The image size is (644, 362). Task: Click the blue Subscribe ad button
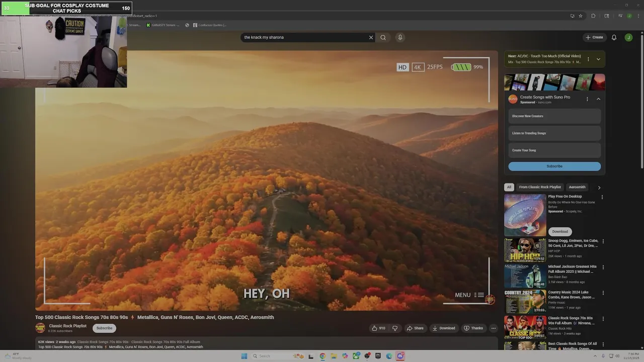tap(554, 166)
